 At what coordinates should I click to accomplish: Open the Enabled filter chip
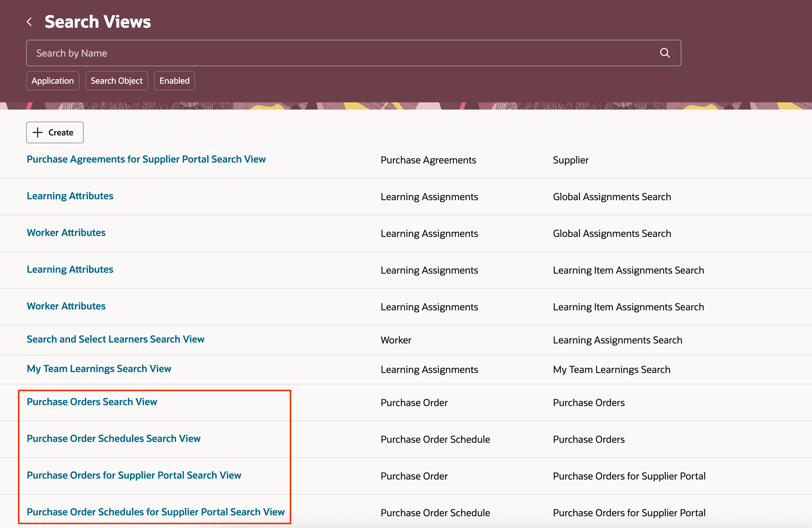174,81
